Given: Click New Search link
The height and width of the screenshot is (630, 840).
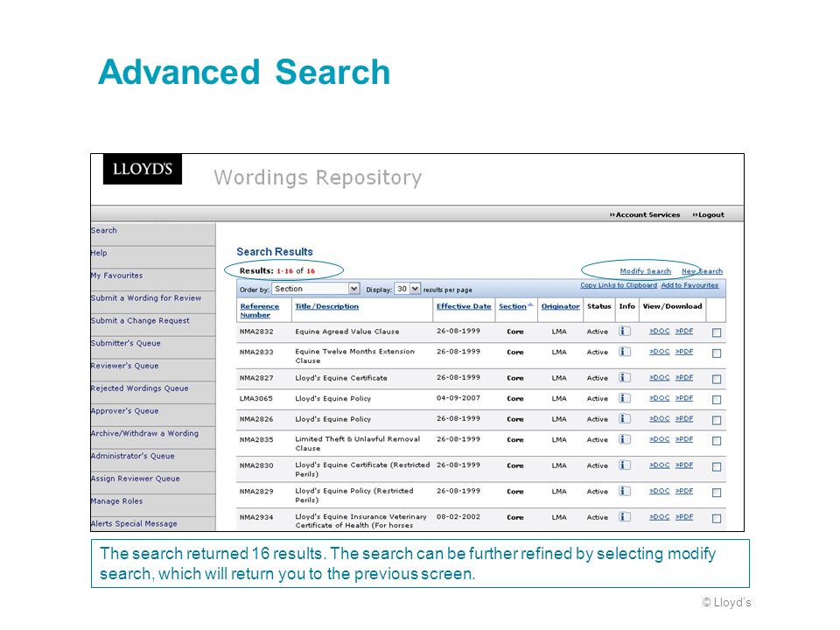Looking at the screenshot, I should [703, 271].
